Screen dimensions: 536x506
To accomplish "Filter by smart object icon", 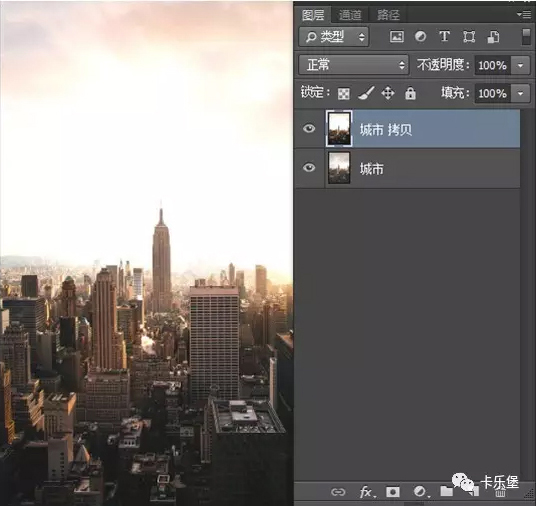I will pyautogui.click(x=493, y=37).
